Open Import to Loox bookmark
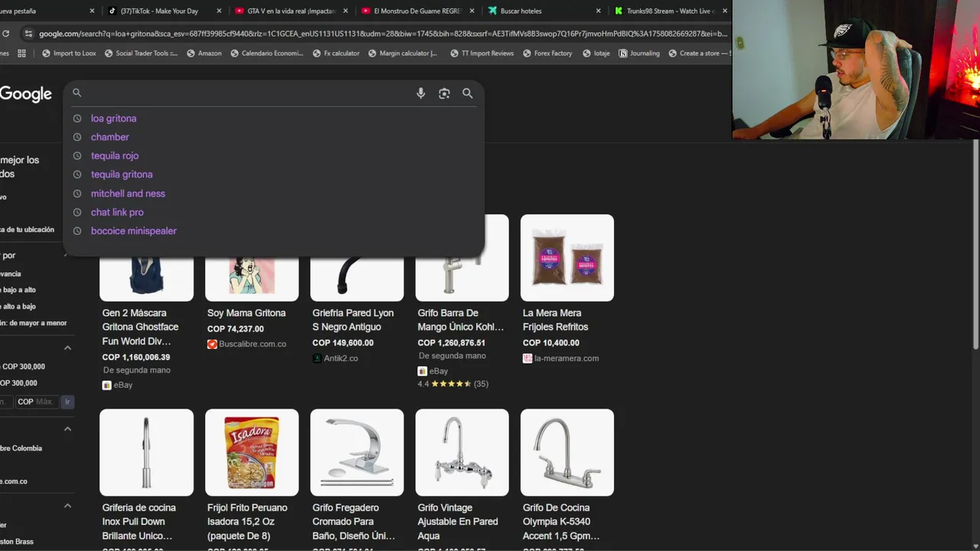 tap(69, 54)
